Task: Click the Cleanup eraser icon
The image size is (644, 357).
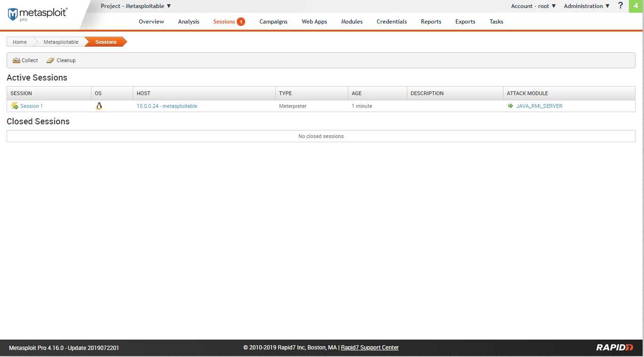Action: (50, 60)
